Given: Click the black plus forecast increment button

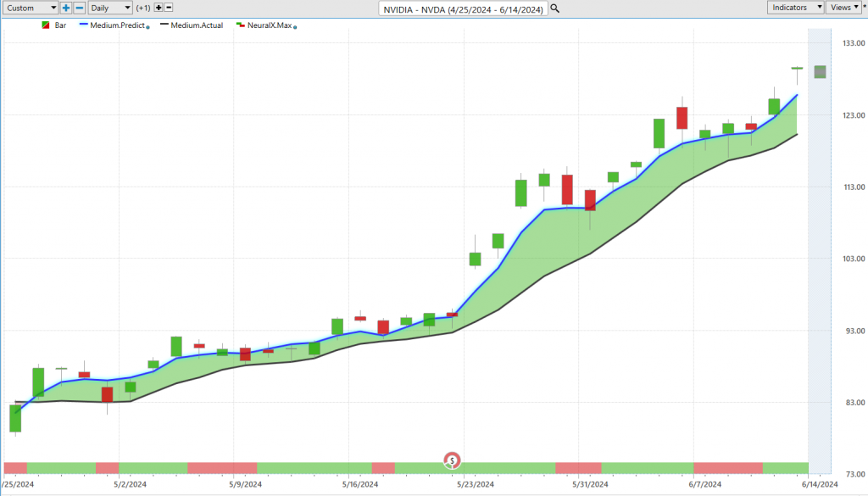Looking at the screenshot, I should (159, 8).
